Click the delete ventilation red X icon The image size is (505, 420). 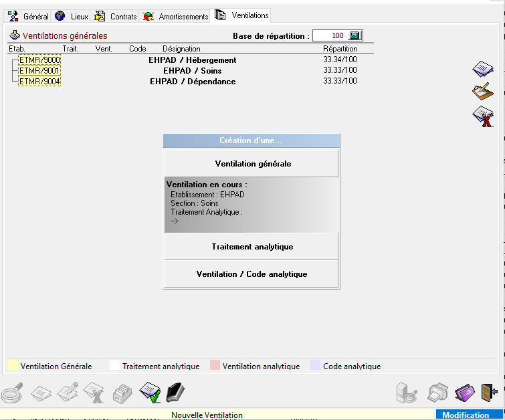tap(482, 116)
